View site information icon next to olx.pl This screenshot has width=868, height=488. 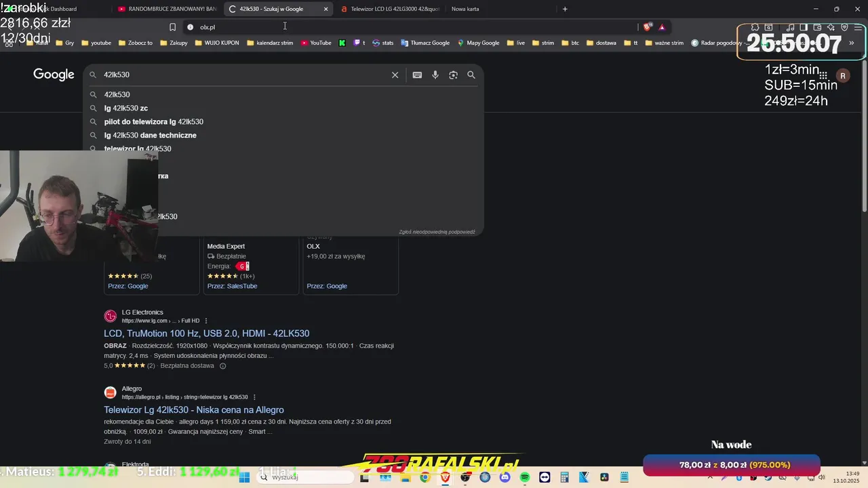[190, 27]
